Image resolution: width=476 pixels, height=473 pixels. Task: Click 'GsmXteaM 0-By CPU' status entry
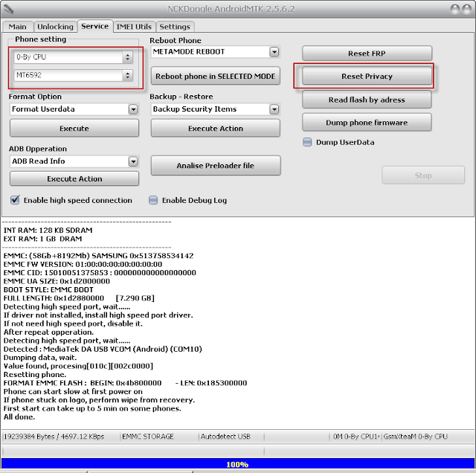(415, 437)
